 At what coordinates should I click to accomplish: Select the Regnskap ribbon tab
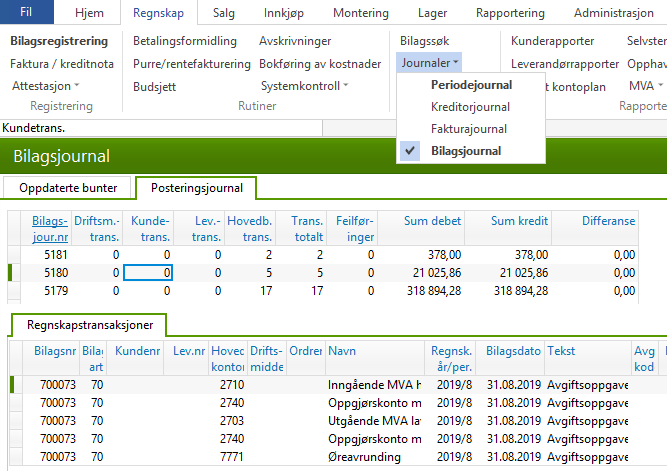tap(159, 13)
